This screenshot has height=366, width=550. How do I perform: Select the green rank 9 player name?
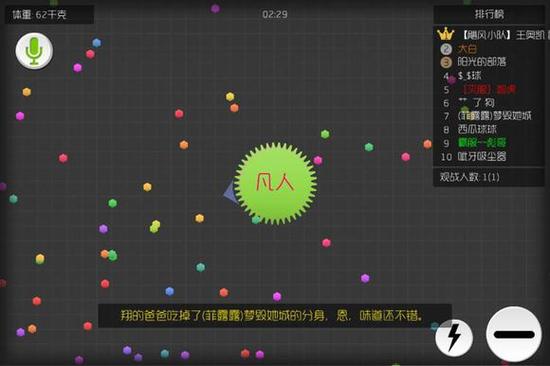click(482, 142)
